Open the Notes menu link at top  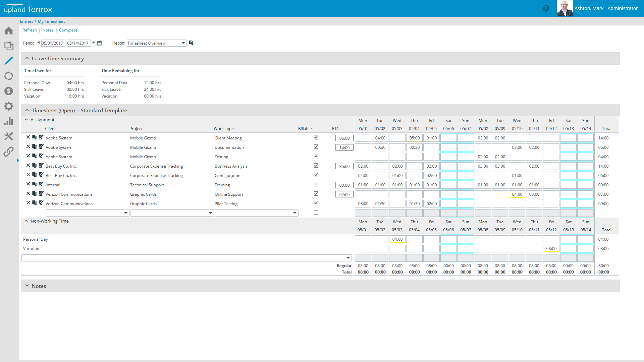tap(48, 30)
